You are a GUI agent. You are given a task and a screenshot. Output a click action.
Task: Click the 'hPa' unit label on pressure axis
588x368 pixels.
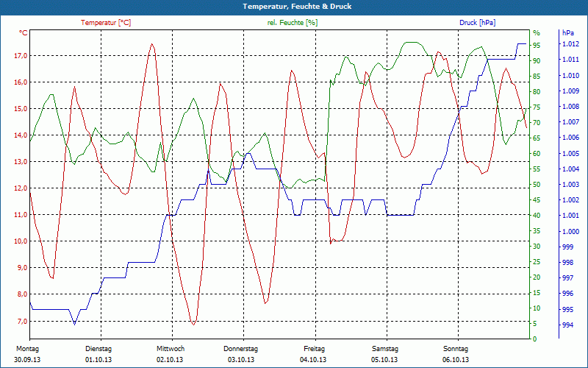pos(568,33)
